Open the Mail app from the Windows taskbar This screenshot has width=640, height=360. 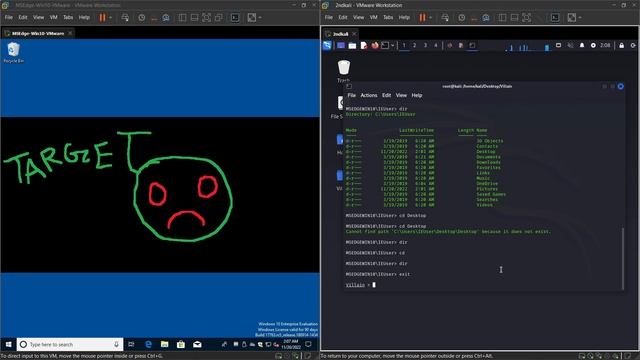click(x=197, y=344)
